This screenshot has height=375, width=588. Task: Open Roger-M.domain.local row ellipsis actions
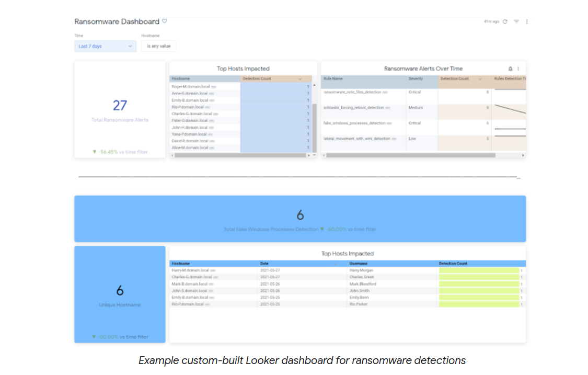tap(213, 87)
